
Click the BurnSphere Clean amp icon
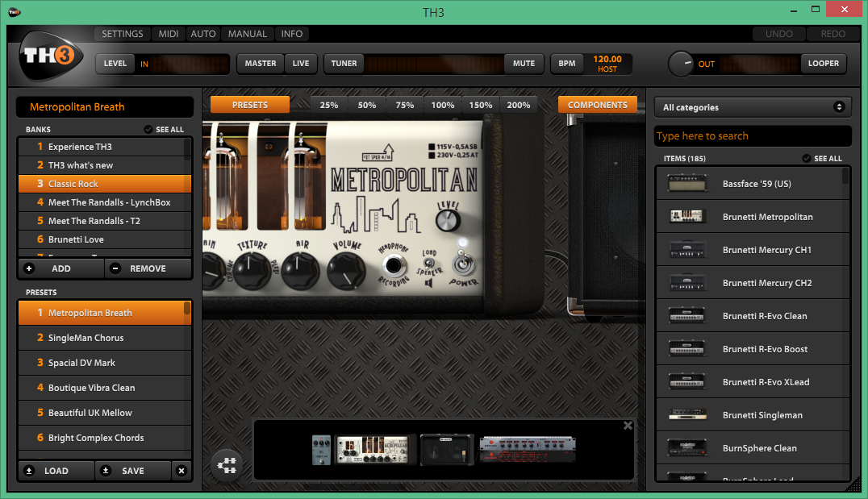pyautogui.click(x=687, y=448)
